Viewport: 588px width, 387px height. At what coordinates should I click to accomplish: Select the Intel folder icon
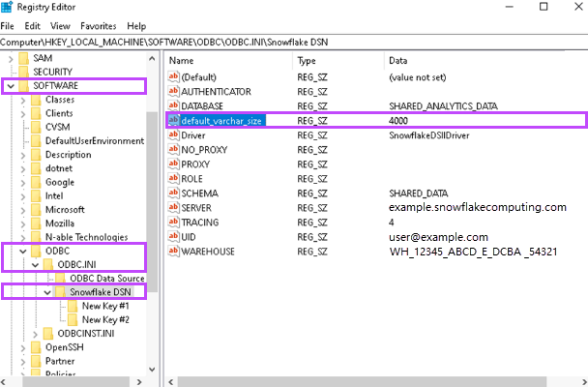point(36,195)
